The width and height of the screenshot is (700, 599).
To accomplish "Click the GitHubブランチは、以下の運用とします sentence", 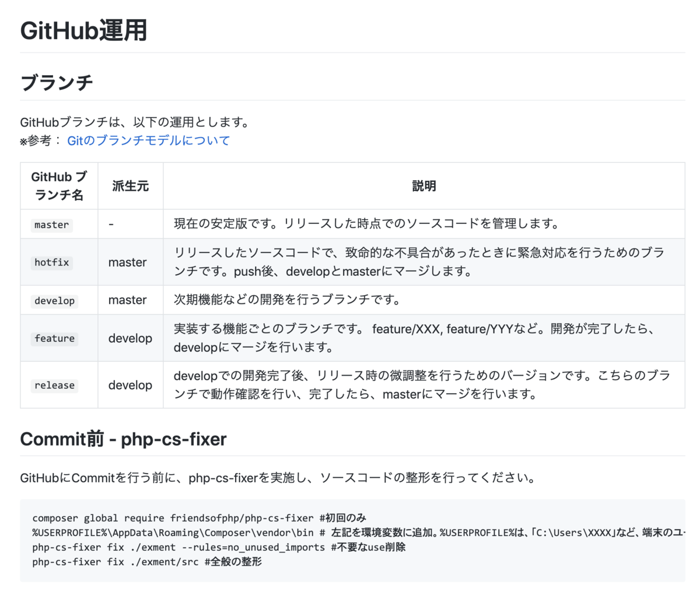I will 135,122.
